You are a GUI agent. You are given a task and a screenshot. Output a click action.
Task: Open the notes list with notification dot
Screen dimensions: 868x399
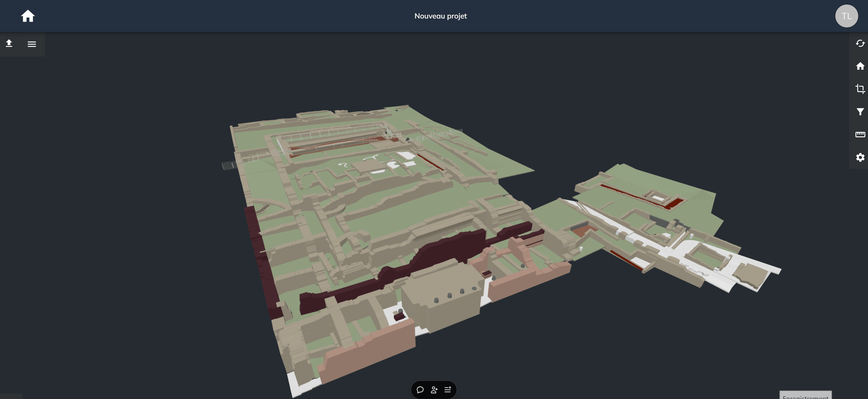(448, 390)
